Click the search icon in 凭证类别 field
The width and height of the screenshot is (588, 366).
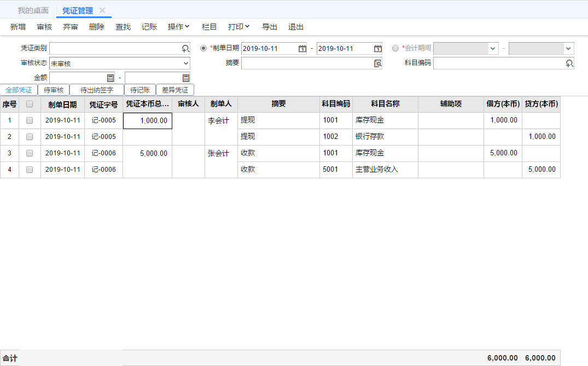click(x=185, y=49)
